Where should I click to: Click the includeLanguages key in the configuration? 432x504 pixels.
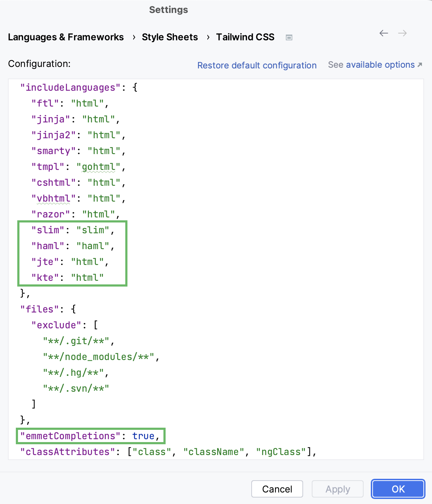(x=70, y=87)
